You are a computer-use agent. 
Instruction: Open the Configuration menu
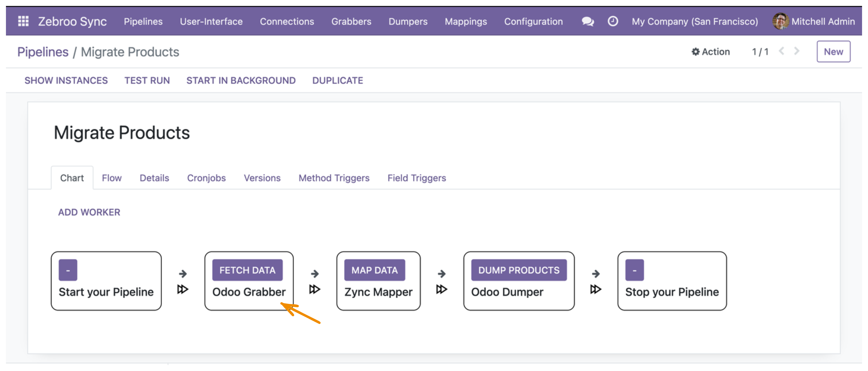[533, 21]
